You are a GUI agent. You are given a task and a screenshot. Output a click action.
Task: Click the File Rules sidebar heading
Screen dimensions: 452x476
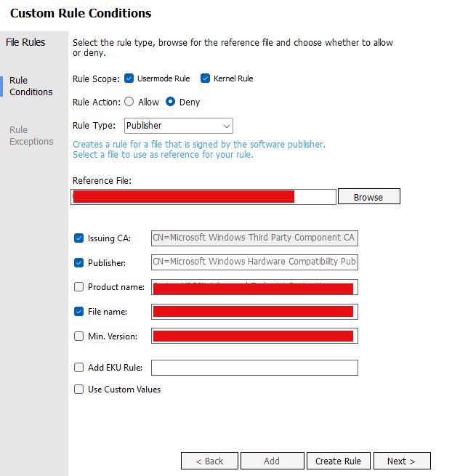point(25,42)
